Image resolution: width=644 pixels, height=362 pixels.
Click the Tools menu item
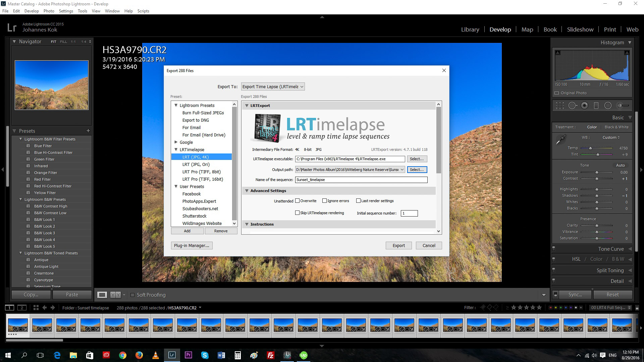click(x=82, y=11)
